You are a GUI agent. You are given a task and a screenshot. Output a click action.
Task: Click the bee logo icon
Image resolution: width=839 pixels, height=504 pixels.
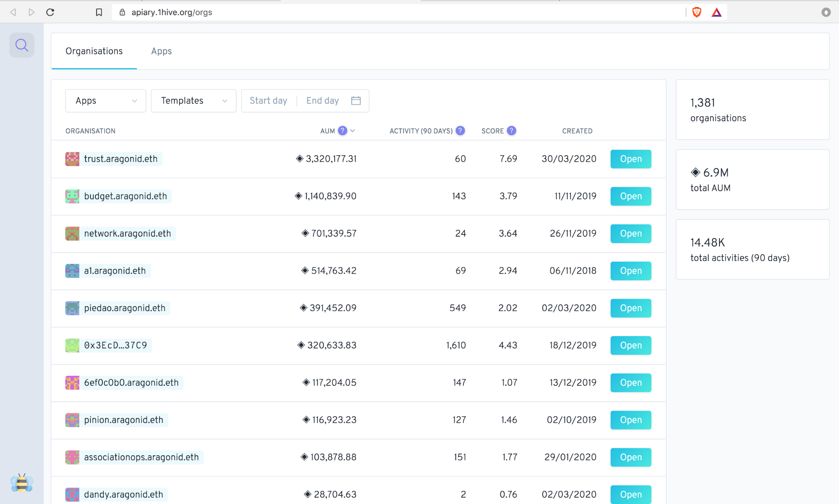tap(22, 483)
